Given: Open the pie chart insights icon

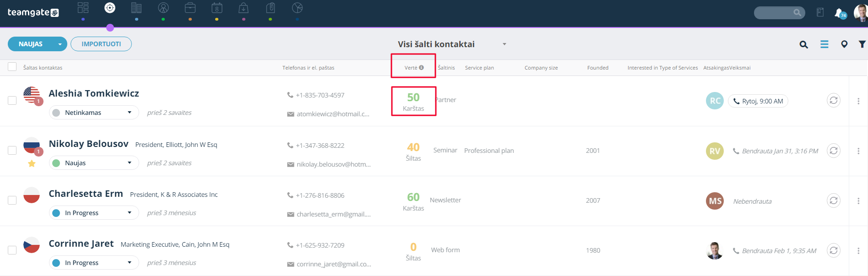Looking at the screenshot, I should 297,8.
